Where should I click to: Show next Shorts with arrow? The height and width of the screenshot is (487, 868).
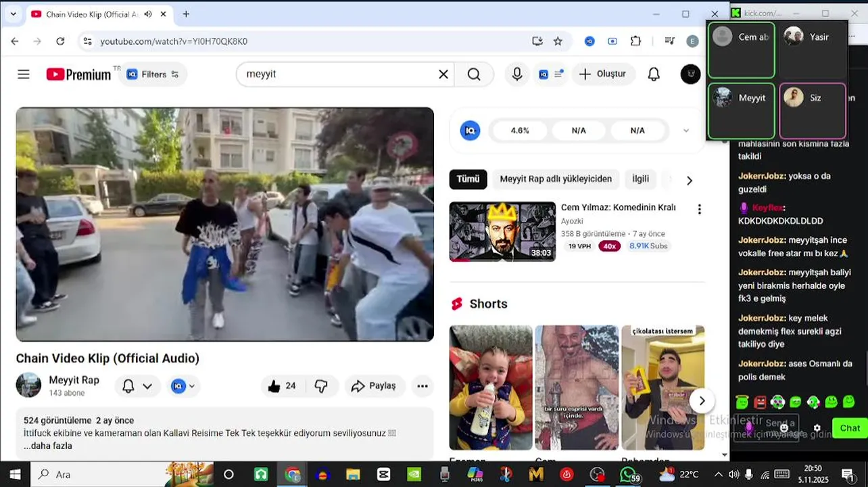tap(702, 401)
